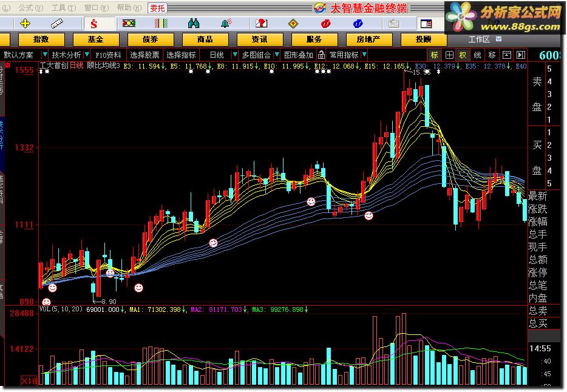The height and width of the screenshot is (392, 567).
Task: Click the 选择指标 button
Action: click(181, 55)
